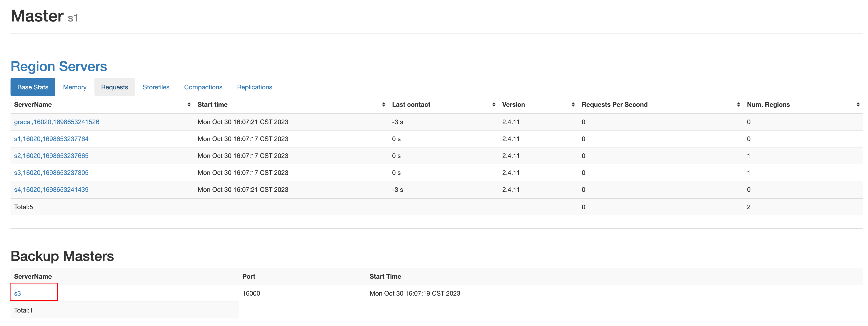Image resolution: width=868 pixels, height=326 pixels.
Task: Open region server s2,16020,1698653237665
Action: coord(51,156)
